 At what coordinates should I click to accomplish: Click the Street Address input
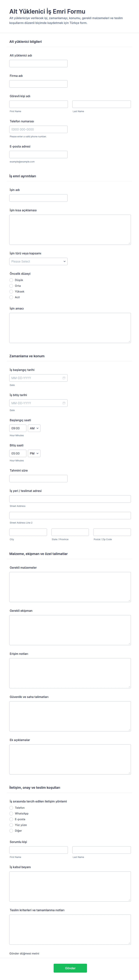[x=70, y=499]
